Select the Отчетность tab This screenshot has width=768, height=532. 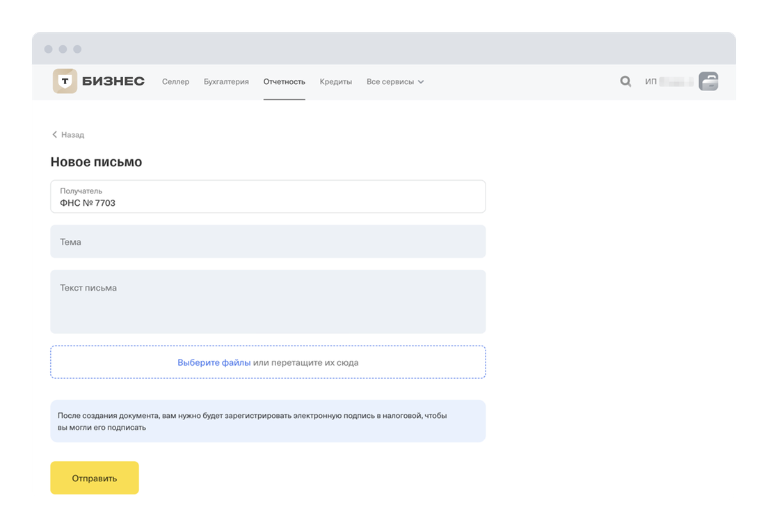click(284, 81)
